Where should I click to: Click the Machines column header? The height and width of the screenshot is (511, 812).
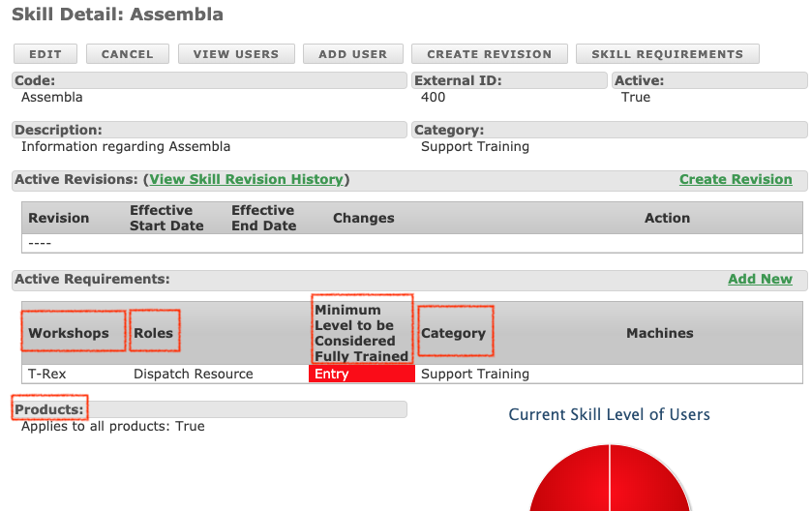[x=660, y=333]
